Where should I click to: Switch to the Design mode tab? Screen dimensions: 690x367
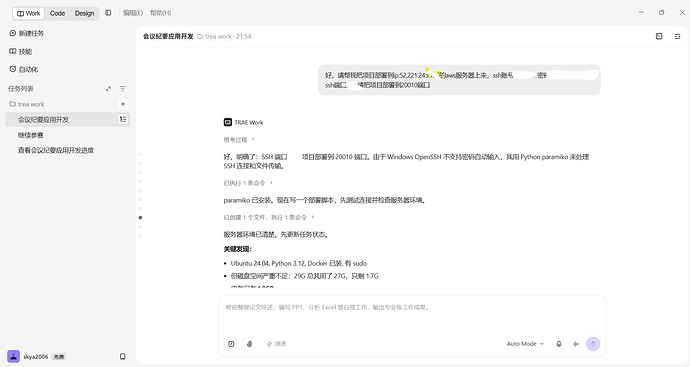coord(84,13)
